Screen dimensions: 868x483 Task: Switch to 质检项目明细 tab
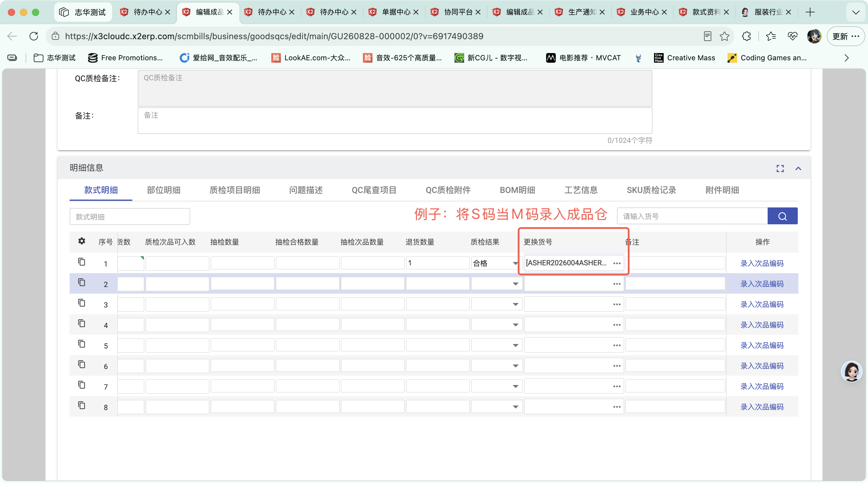pyautogui.click(x=234, y=190)
